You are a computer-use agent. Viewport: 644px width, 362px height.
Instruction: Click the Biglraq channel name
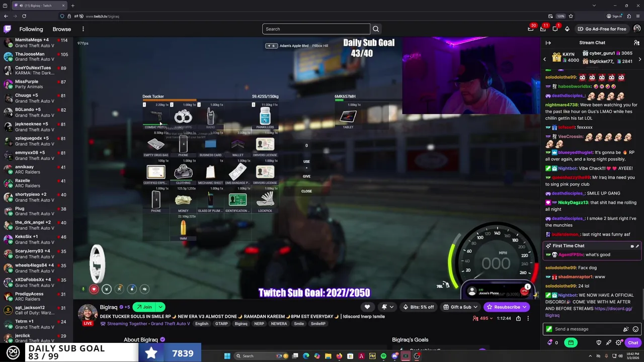[108, 307]
